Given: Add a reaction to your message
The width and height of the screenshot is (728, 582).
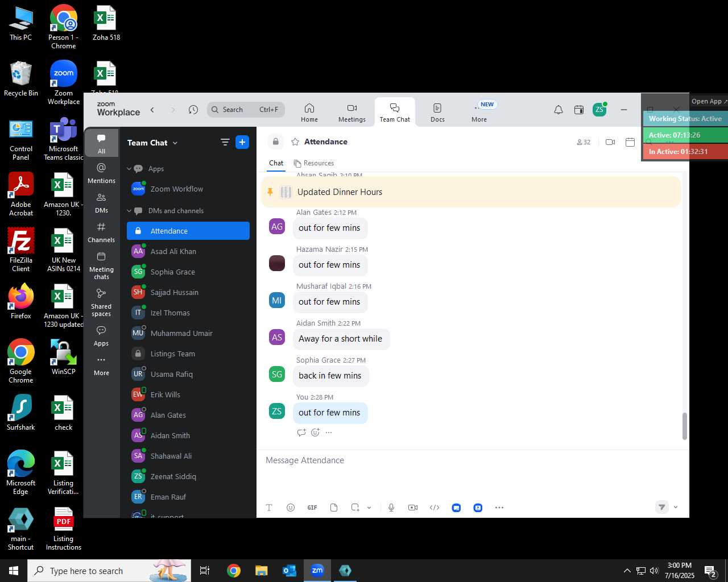Looking at the screenshot, I should (x=316, y=433).
